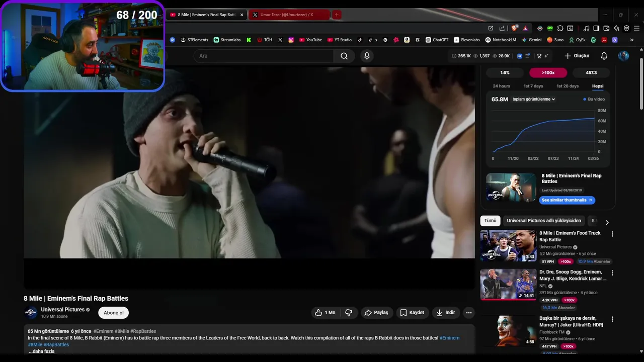
Task: Open Elevenlabs bookmark
Action: tap(466, 40)
